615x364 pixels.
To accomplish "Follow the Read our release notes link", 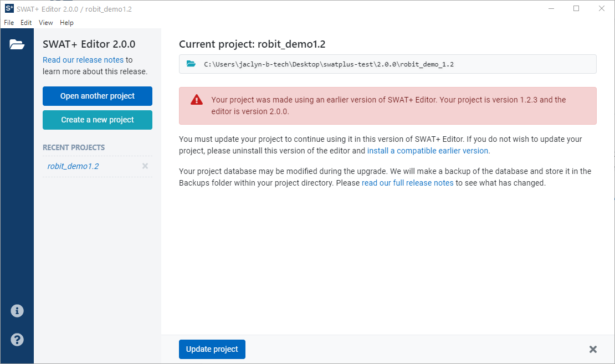I will (x=83, y=60).
